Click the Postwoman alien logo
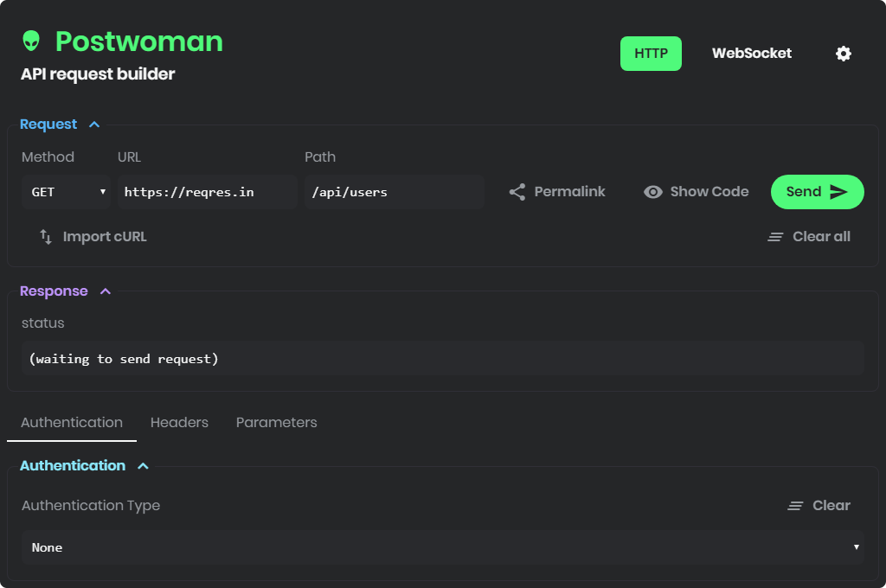The image size is (886, 588). (x=30, y=41)
